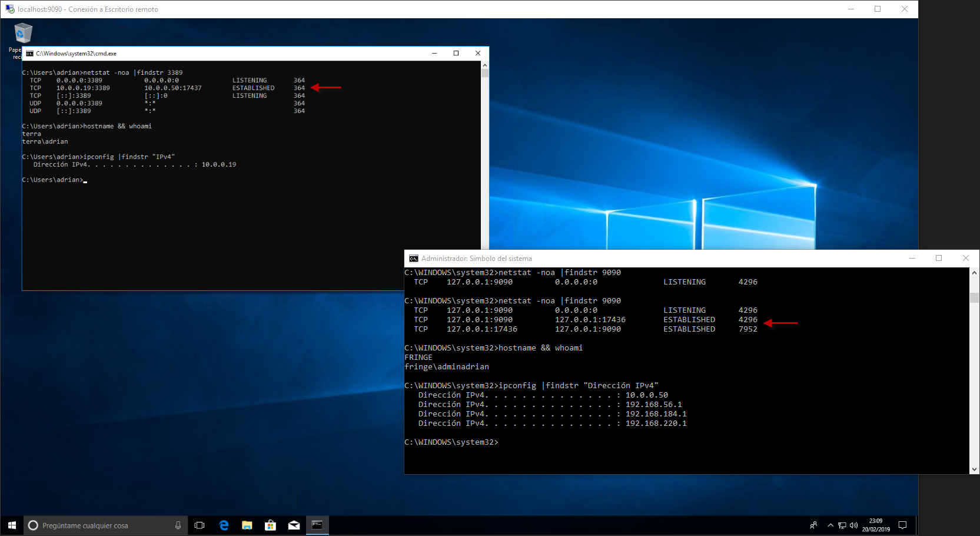
Task: Click the 'C:\Users\adrian>' final prompt in cmd.exe
Action: click(x=53, y=180)
